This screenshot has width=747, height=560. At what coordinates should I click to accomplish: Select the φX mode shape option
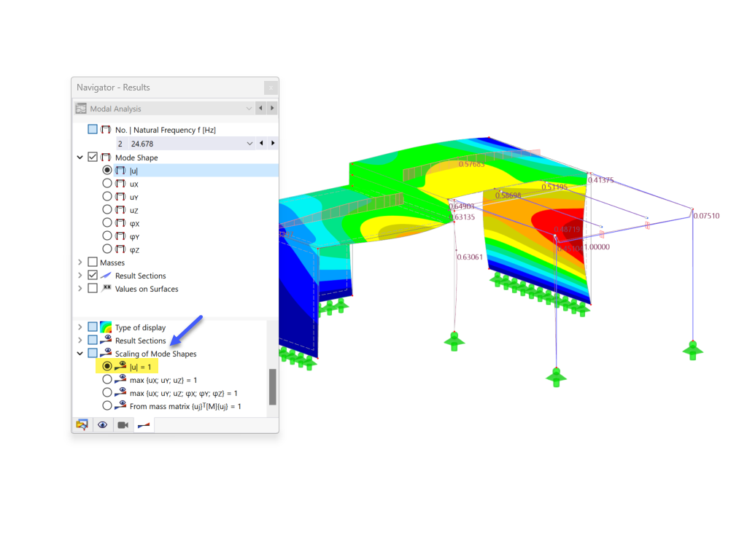(x=107, y=222)
